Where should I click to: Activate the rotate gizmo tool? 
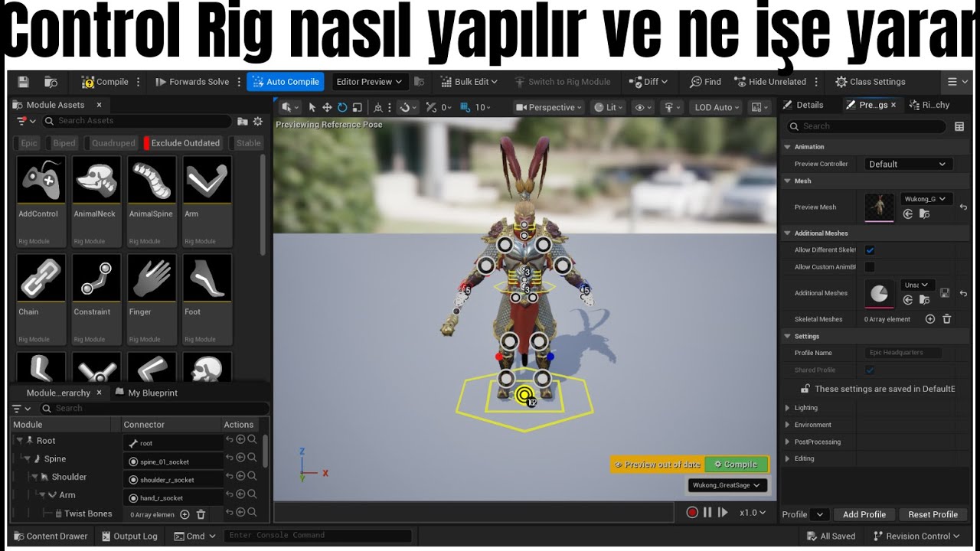coord(342,108)
